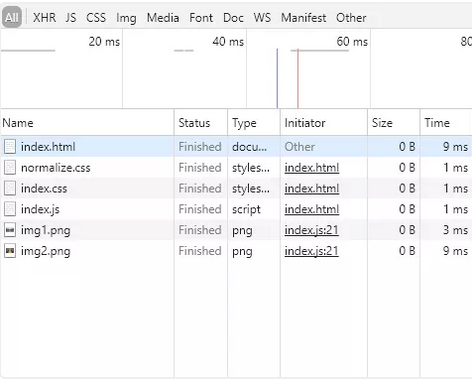Click the red Load event line in timeline

[x=298, y=78]
